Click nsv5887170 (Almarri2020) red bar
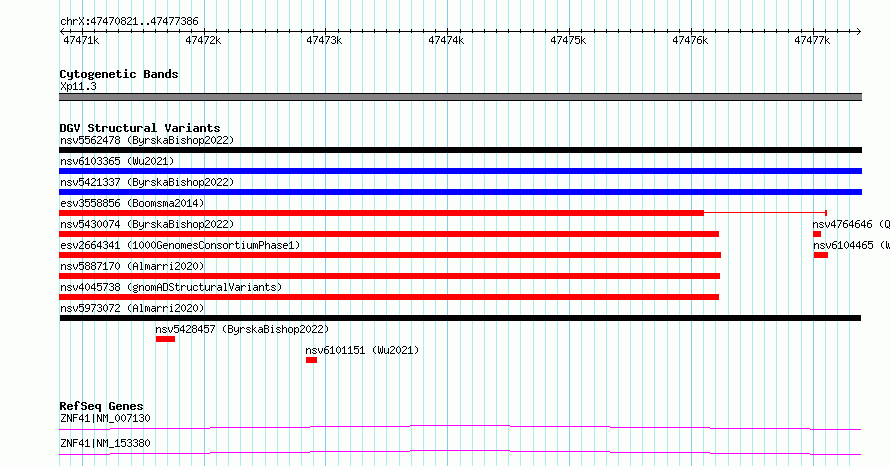Viewport: 890px width, 466px height. (389, 276)
